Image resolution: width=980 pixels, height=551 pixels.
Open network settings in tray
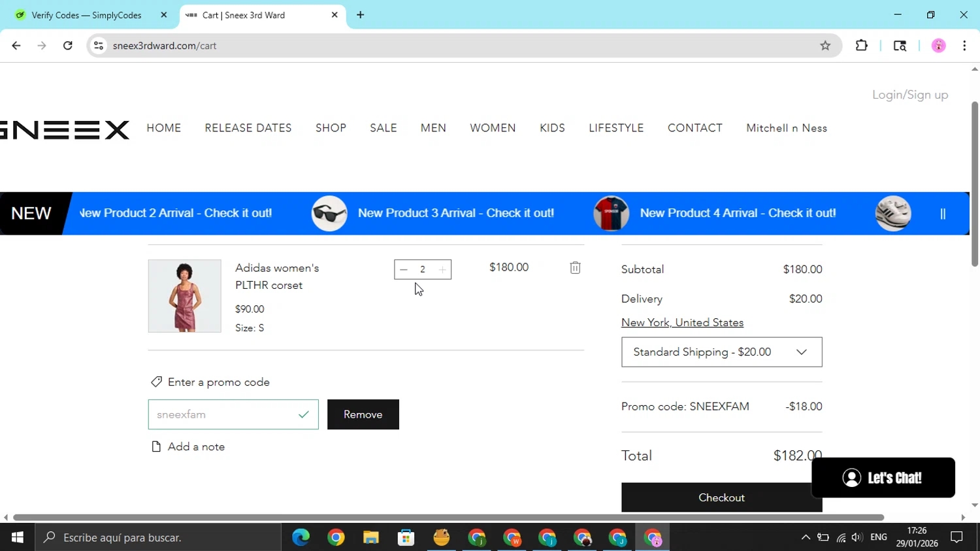point(841,537)
